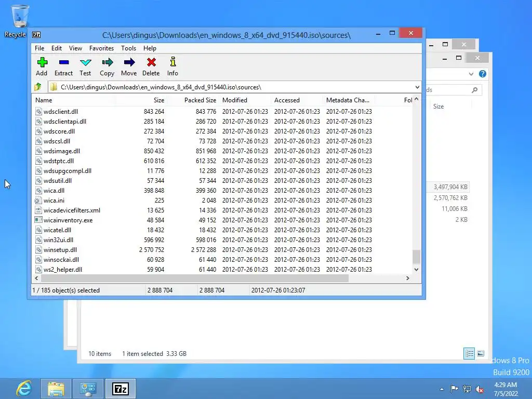Viewport: 532px width, 399px height.
Task: Click the horizontal scrollbar right arrow
Action: [407, 278]
